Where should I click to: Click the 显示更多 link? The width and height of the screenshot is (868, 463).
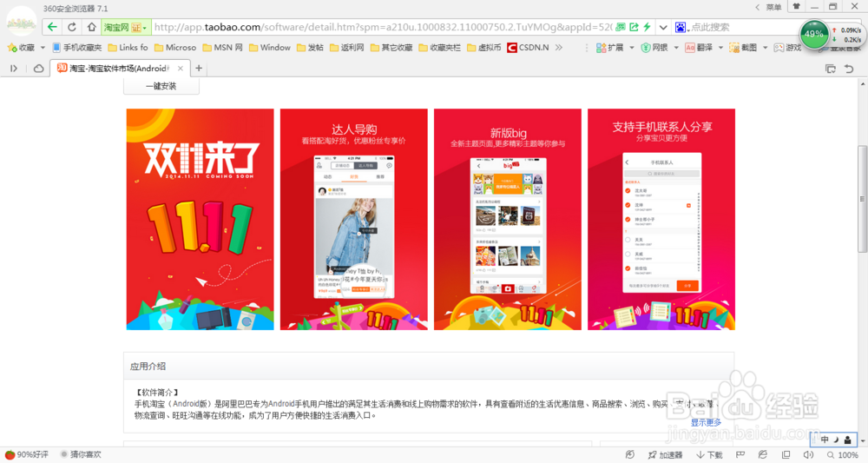point(706,422)
